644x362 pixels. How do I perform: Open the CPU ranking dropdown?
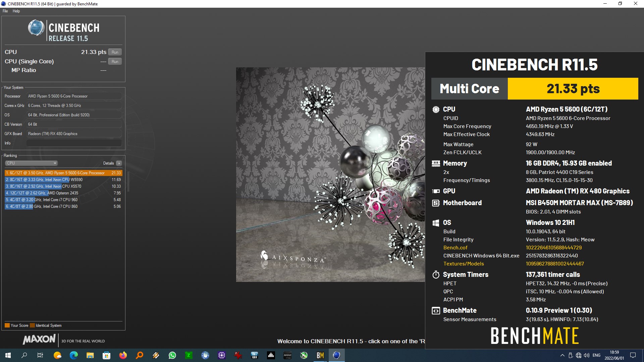pos(31,163)
